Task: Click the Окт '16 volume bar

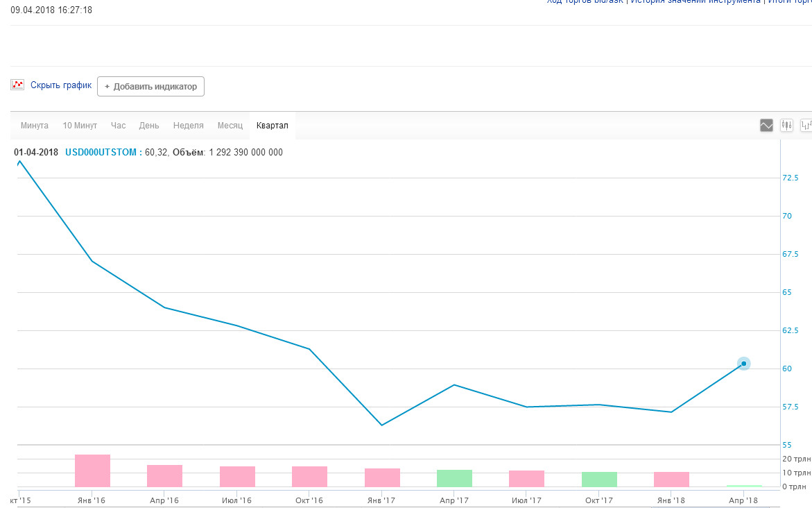Action: click(310, 477)
